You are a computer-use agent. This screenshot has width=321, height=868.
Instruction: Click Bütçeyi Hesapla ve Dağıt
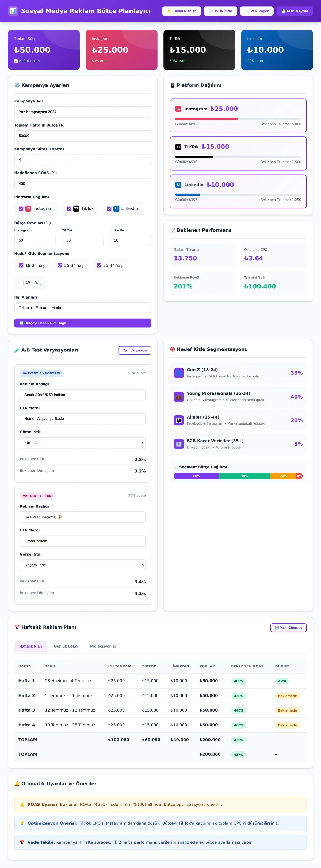pos(82,323)
